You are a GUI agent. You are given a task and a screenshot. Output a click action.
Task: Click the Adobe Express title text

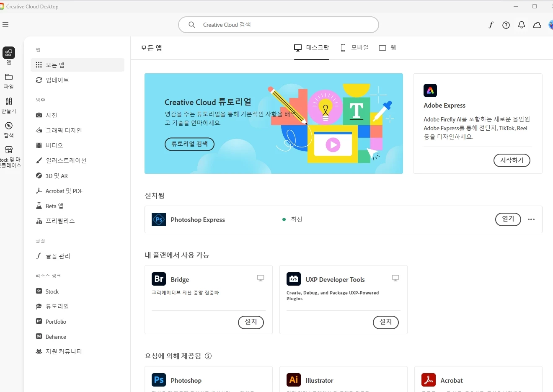444,106
